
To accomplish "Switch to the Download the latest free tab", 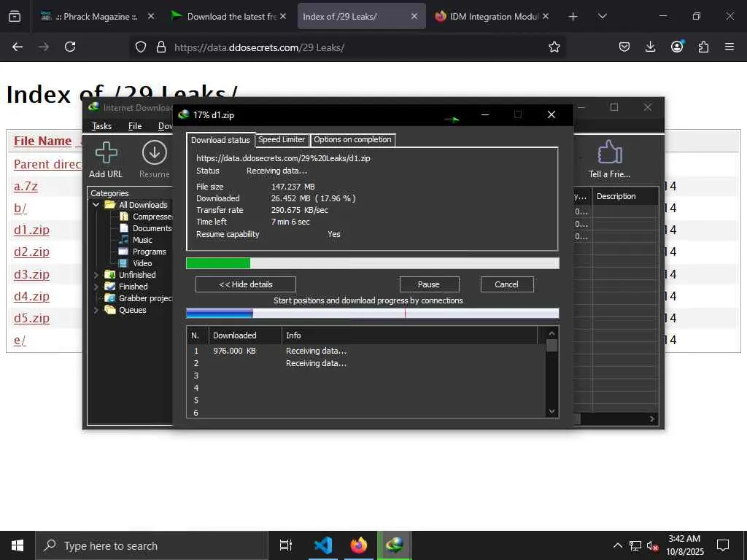I will 228,16.
